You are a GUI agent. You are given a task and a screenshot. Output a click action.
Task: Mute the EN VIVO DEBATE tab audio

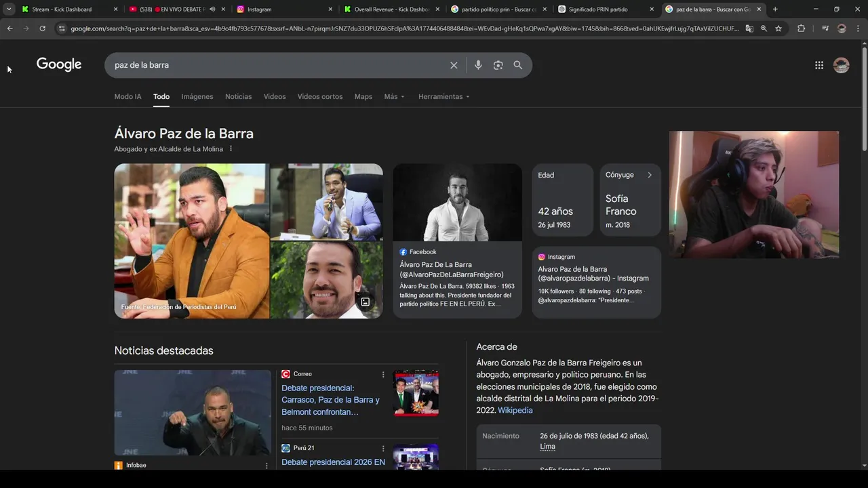tap(212, 9)
